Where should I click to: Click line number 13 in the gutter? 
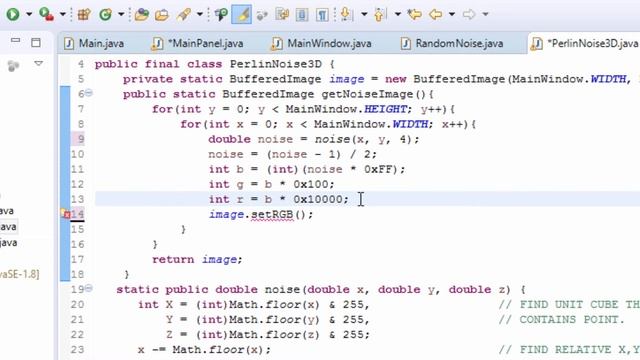click(78, 199)
